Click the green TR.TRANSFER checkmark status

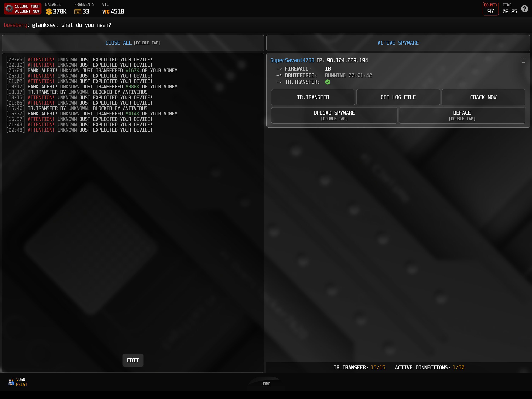327,82
